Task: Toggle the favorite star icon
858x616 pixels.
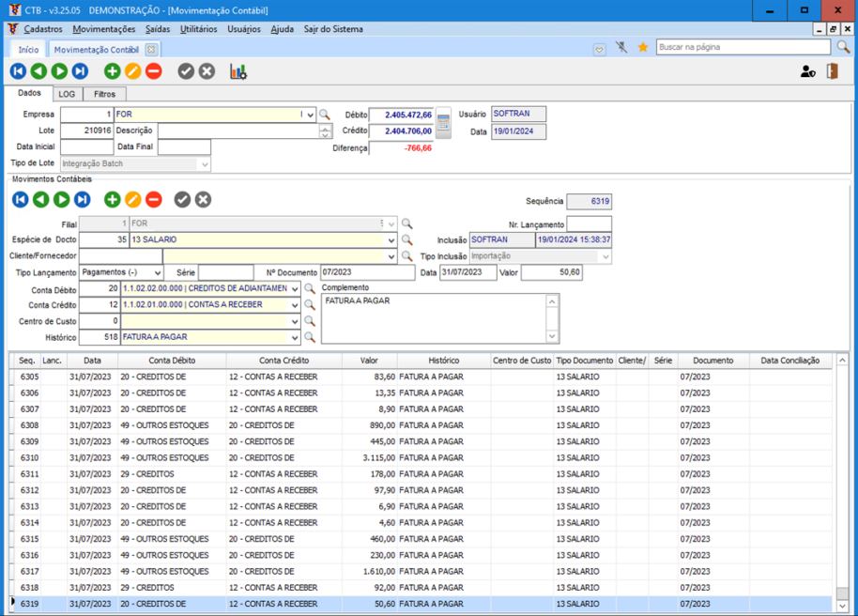Action: (x=643, y=47)
